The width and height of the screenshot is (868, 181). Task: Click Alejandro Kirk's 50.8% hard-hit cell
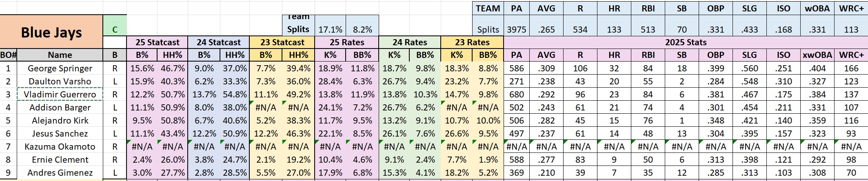(173, 121)
